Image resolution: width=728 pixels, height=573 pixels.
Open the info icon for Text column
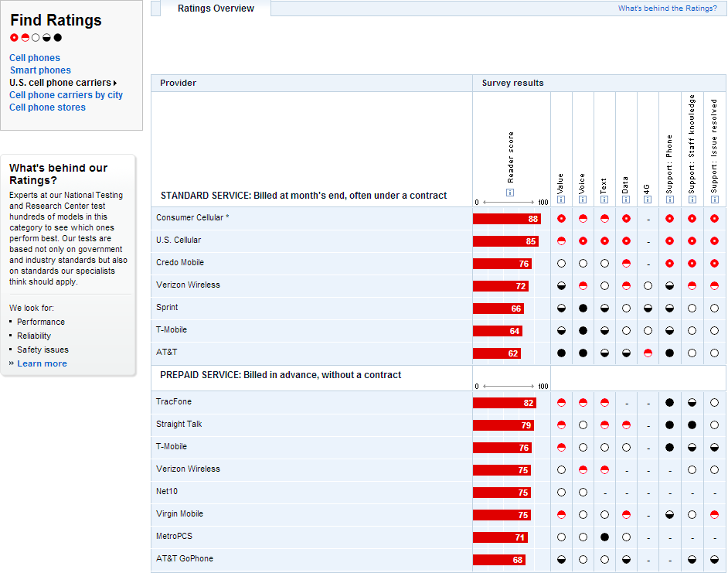pos(604,200)
